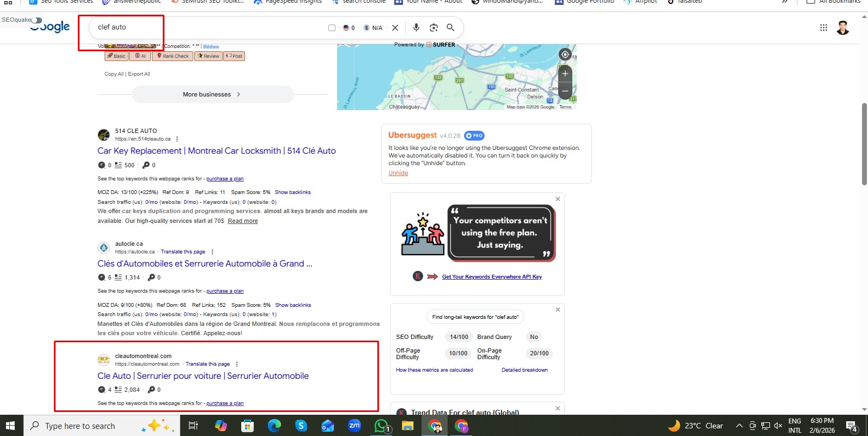The height and width of the screenshot is (436, 868).
Task: Open How these metrics are calculated
Action: [x=435, y=370]
